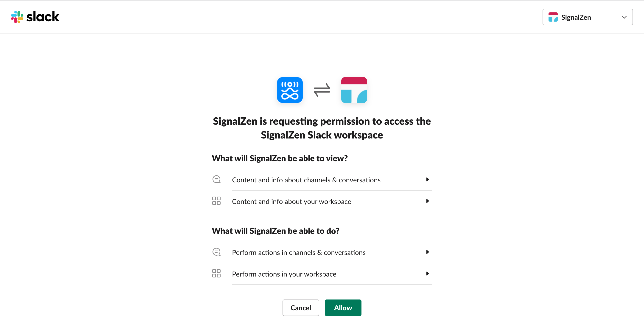Viewport: 644px width, 322px height.
Task: Click the blue SignalZen app icon
Action: click(x=290, y=90)
